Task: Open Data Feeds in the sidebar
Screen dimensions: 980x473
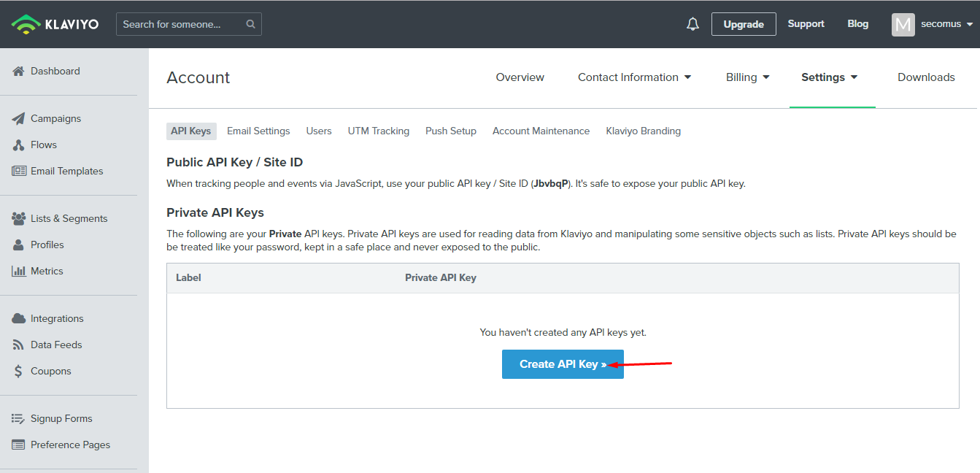Action: pos(56,345)
